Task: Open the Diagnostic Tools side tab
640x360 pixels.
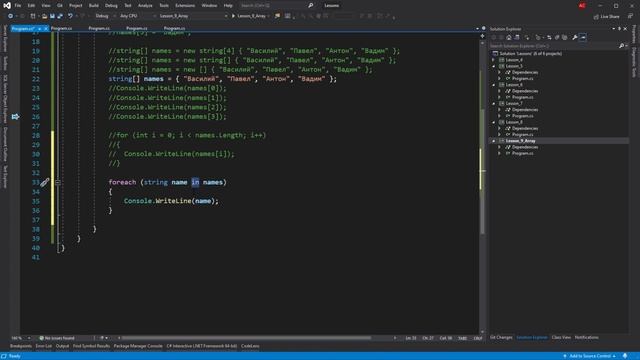Action: coord(634,62)
